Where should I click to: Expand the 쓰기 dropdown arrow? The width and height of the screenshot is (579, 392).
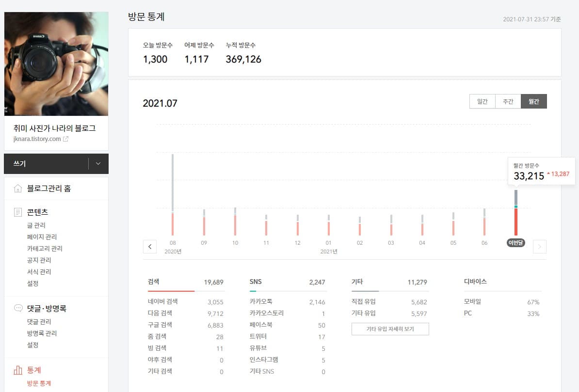click(x=98, y=163)
